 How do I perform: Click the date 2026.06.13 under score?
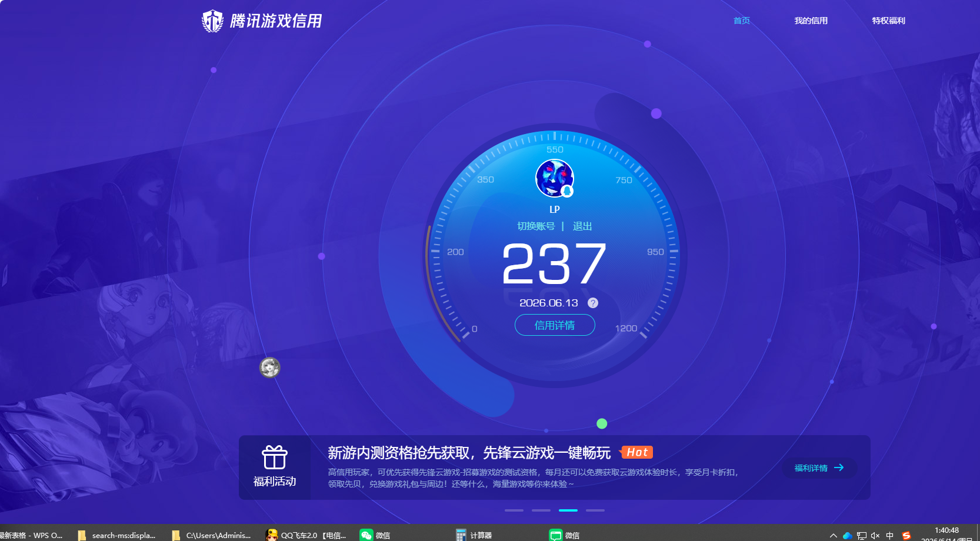tap(549, 303)
